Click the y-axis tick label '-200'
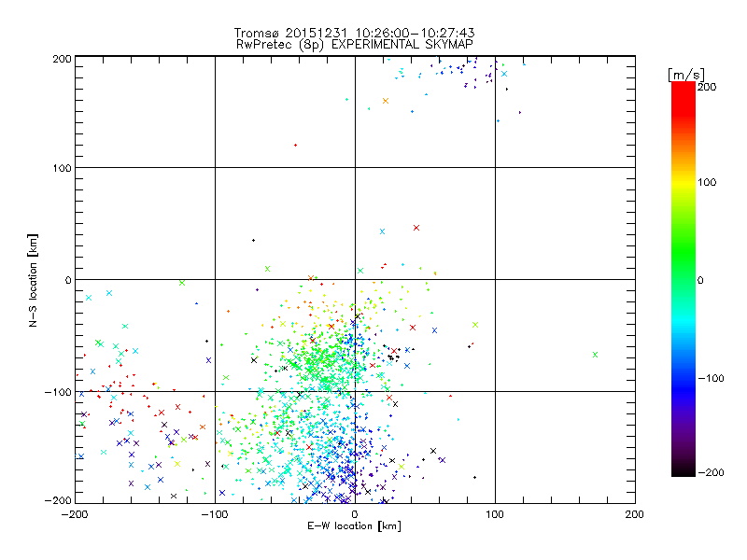 58,500
